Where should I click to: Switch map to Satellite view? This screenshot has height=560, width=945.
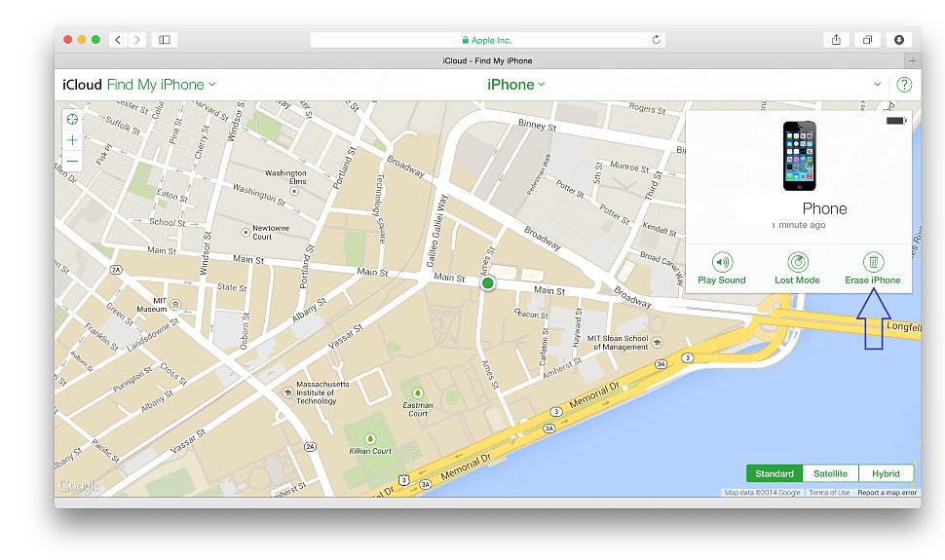[831, 473]
